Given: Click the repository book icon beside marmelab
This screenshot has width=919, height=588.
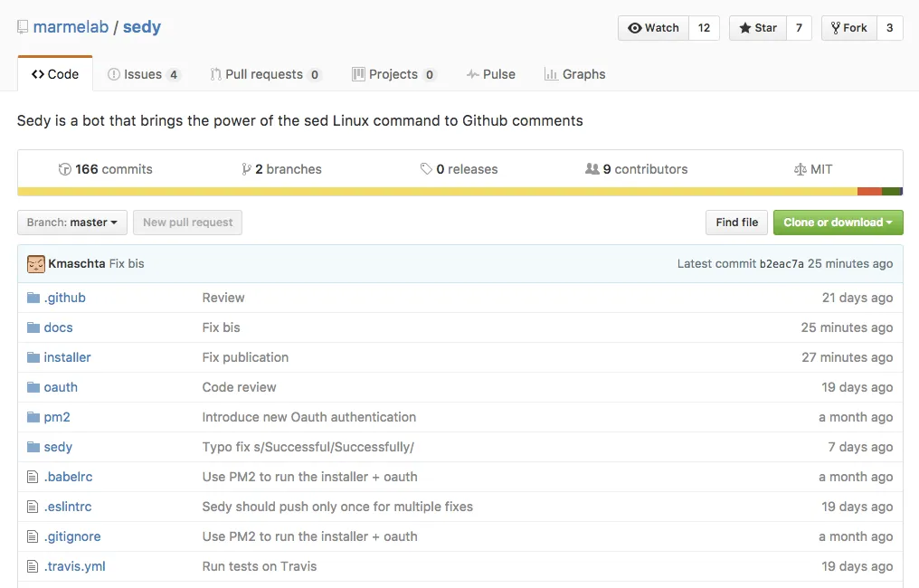Looking at the screenshot, I should tap(23, 27).
